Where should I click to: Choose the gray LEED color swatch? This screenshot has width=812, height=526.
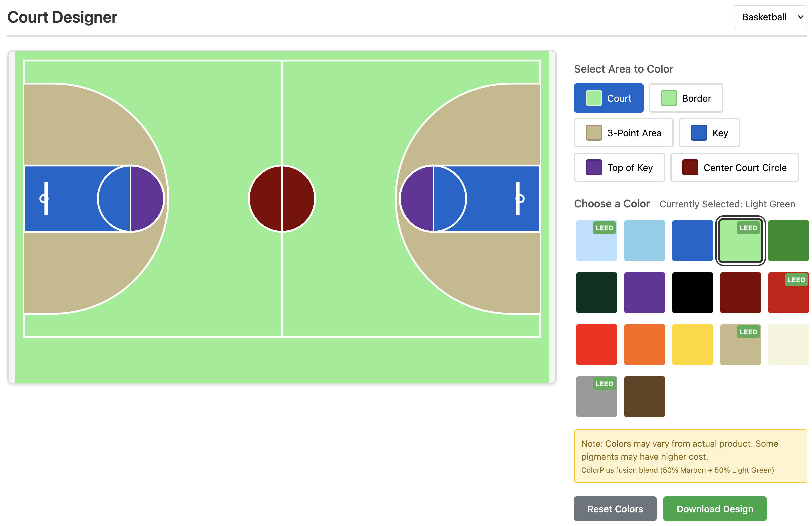[x=596, y=396]
